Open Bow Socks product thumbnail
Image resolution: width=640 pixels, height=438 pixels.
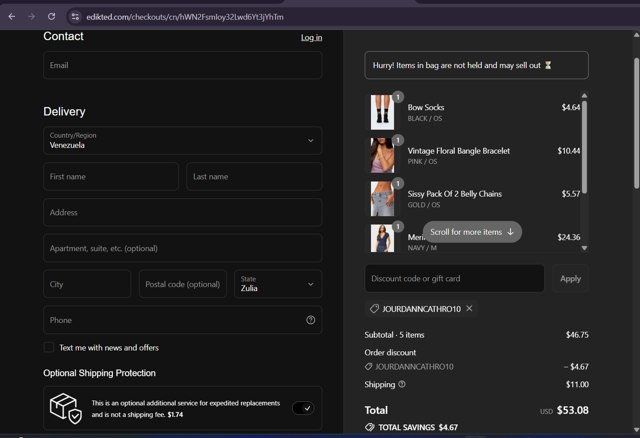(382, 112)
